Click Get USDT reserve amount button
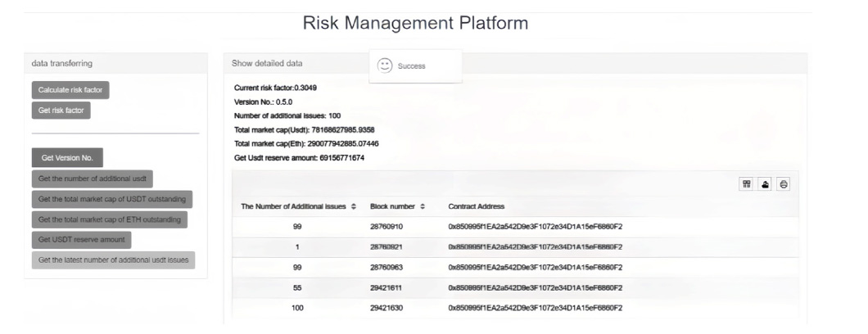Viewport: 868px width, 334px height. coord(82,240)
